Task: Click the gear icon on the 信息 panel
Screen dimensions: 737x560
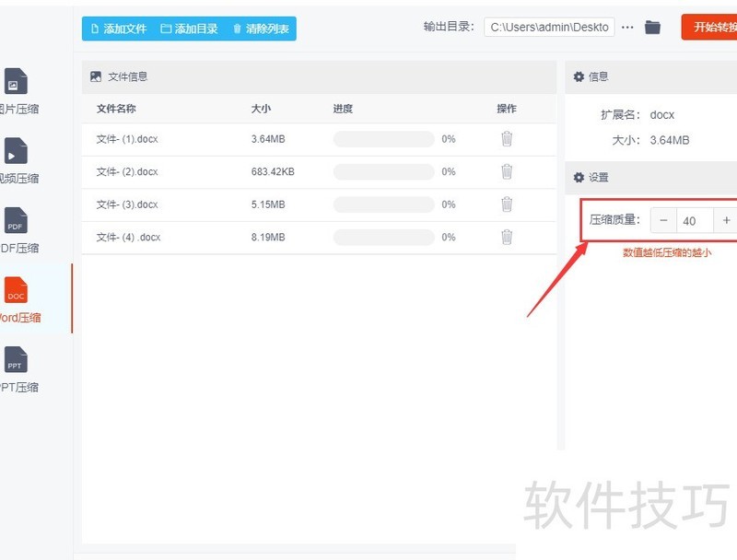Action: 579,76
